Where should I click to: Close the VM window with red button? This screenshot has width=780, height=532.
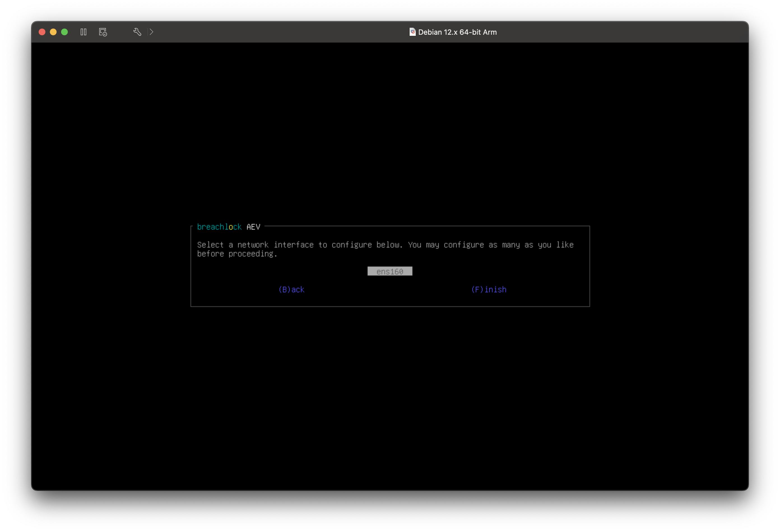42,32
